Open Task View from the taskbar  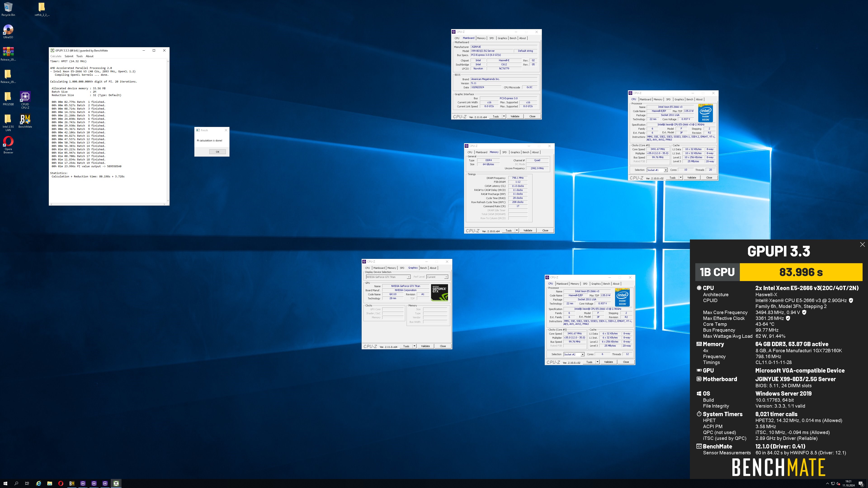pos(27,483)
